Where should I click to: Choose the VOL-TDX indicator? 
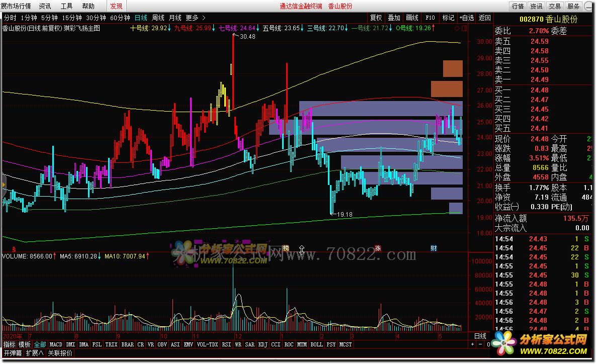tap(208, 344)
